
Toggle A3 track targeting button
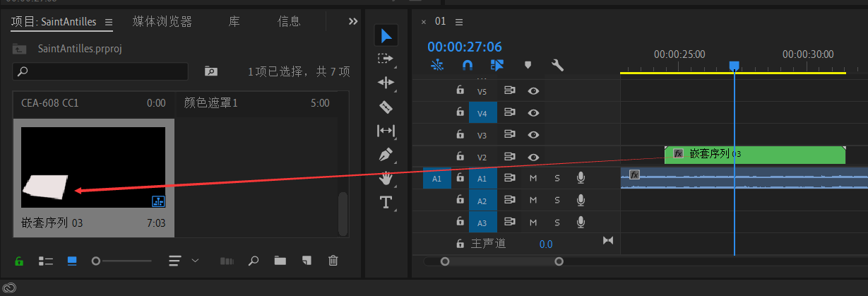482,223
